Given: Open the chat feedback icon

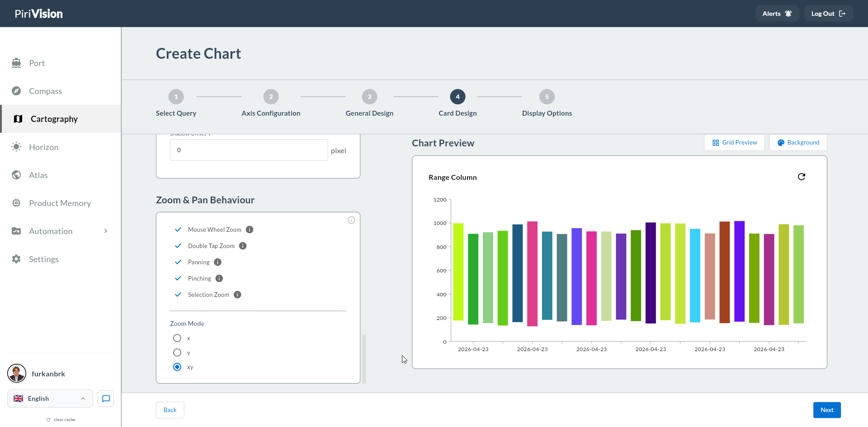Looking at the screenshot, I should click(x=106, y=399).
